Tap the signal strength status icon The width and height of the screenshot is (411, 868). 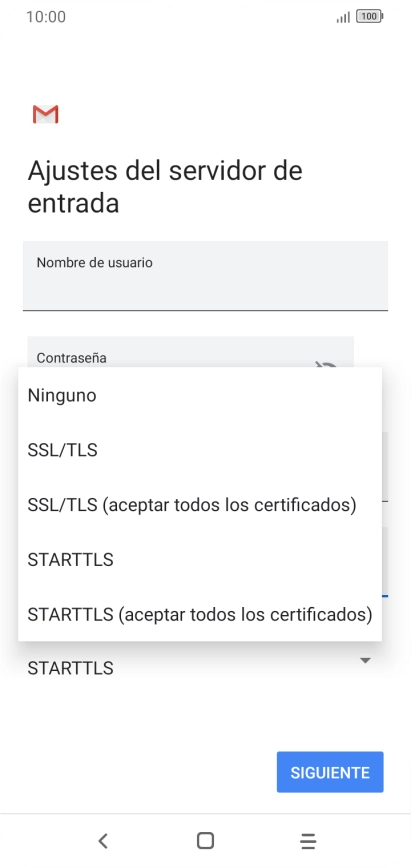pyautogui.click(x=343, y=17)
